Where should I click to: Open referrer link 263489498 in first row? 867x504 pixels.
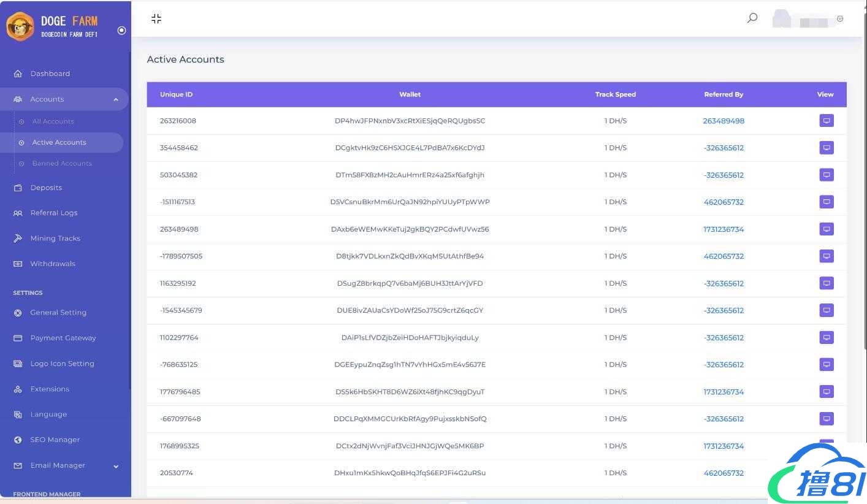724,121
